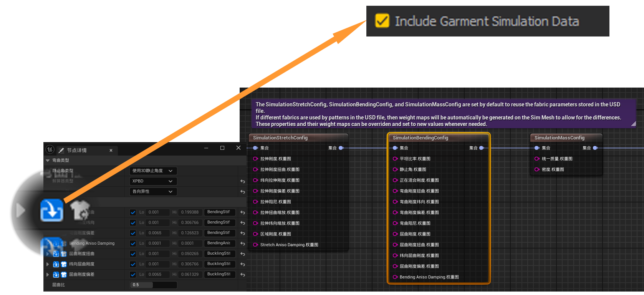Screen dimensions: 644x295
Task: Select the SimulationBendingConfig node title
Action: (421, 138)
